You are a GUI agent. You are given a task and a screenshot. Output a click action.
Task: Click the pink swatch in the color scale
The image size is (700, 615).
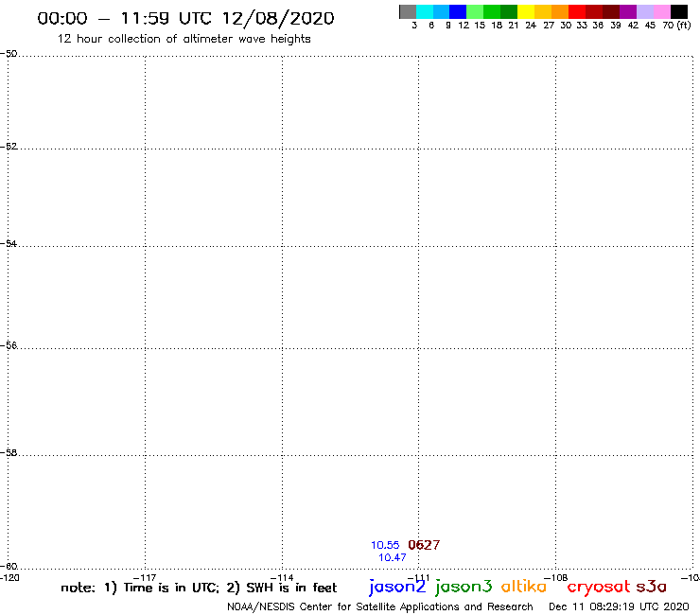661,11
